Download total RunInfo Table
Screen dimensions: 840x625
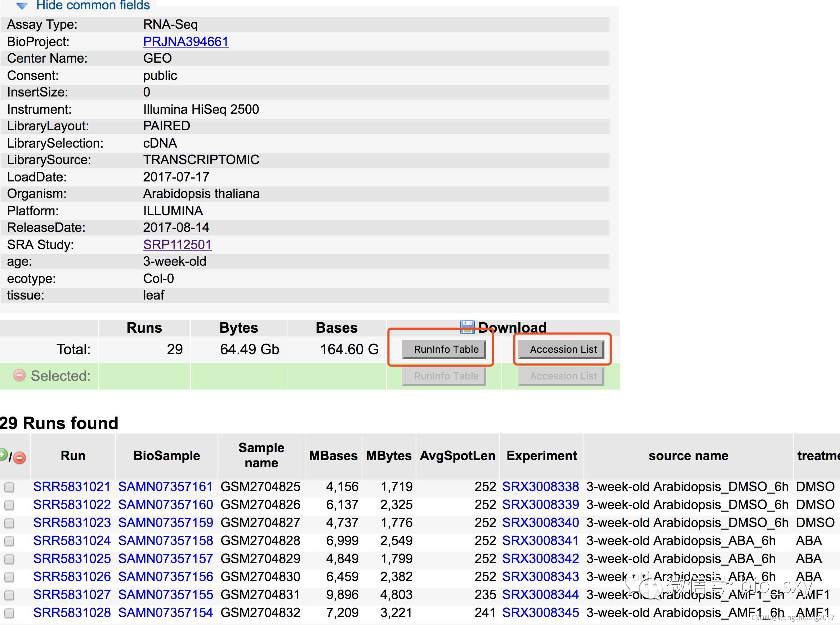click(x=444, y=349)
